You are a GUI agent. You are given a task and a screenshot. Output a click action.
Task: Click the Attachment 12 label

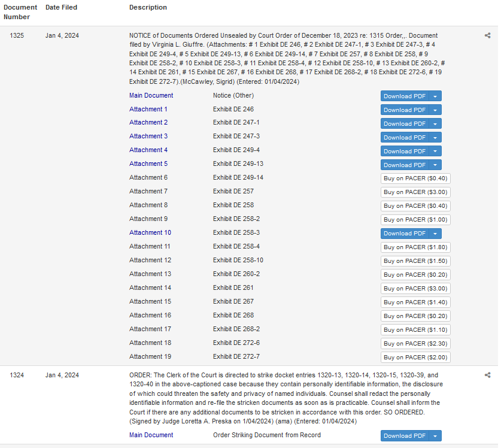point(150,260)
